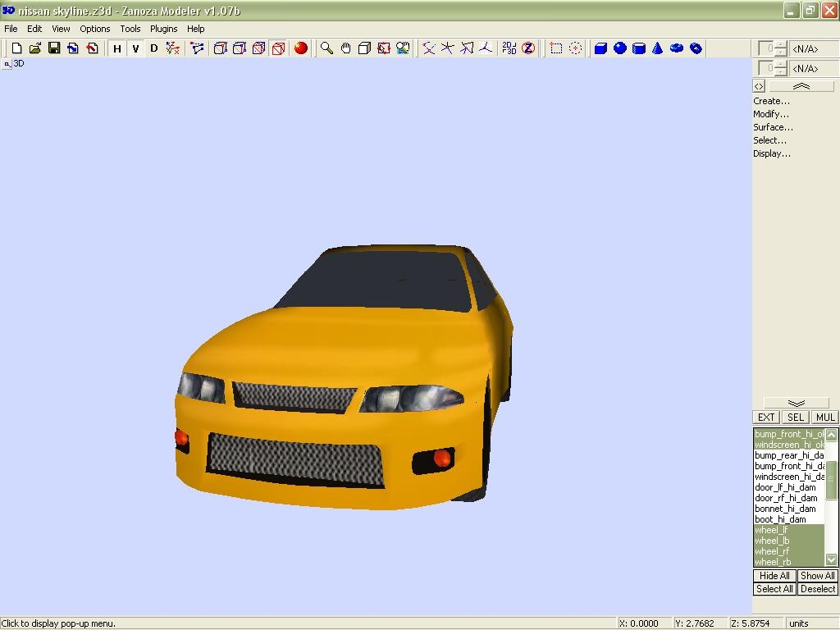
Task: Create a blue torus primitive
Action: [677, 48]
